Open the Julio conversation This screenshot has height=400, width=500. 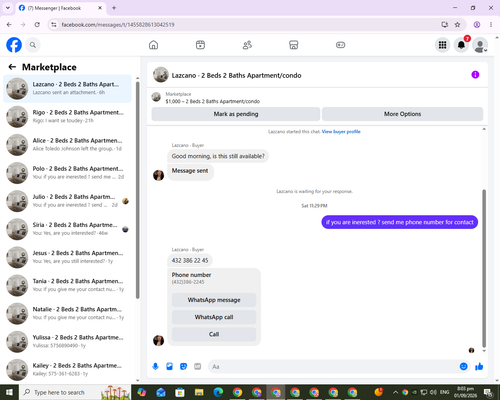click(x=67, y=201)
